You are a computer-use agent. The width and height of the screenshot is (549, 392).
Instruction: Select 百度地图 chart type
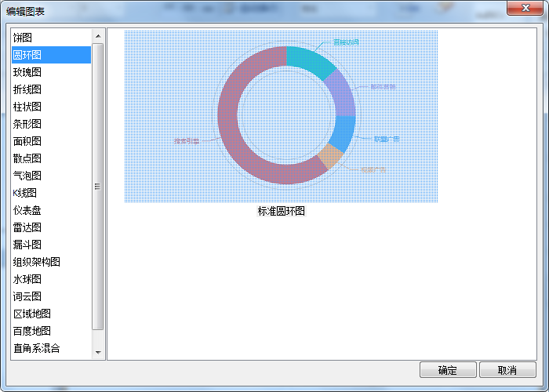pos(31,331)
